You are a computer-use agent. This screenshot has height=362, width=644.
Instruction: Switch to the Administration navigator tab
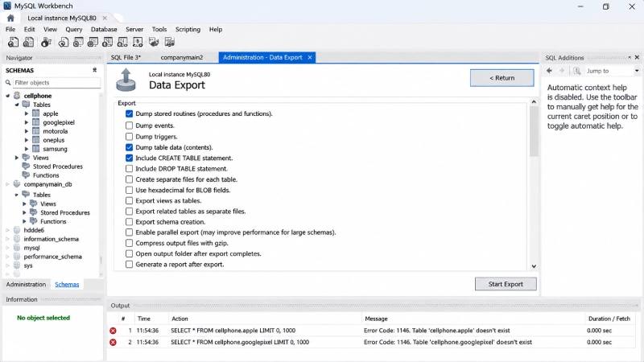26,285
